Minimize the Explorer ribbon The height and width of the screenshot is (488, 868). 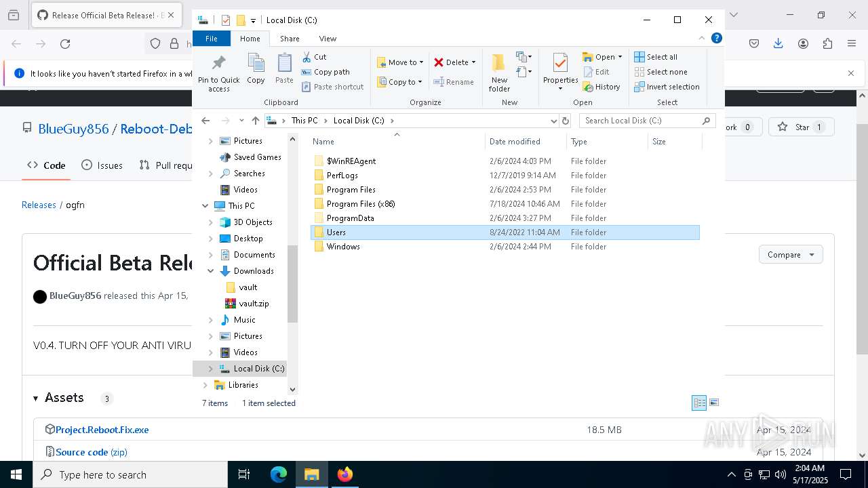[x=702, y=39]
